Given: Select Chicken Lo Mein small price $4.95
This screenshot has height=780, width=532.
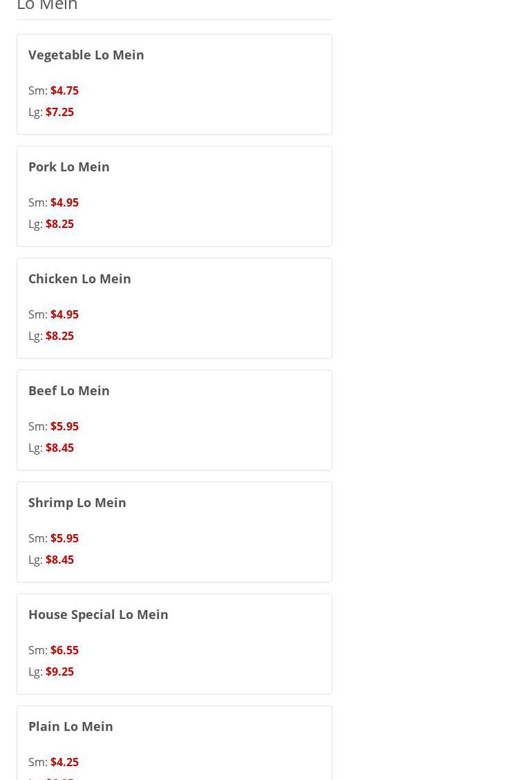Looking at the screenshot, I should [64, 314].
